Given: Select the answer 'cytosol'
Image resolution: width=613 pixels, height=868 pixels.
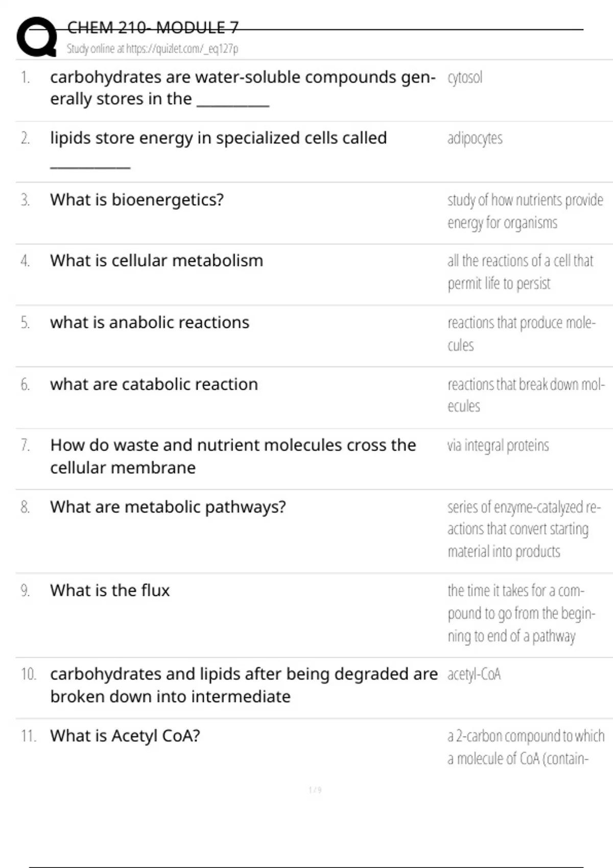Looking at the screenshot, I should coord(464,78).
